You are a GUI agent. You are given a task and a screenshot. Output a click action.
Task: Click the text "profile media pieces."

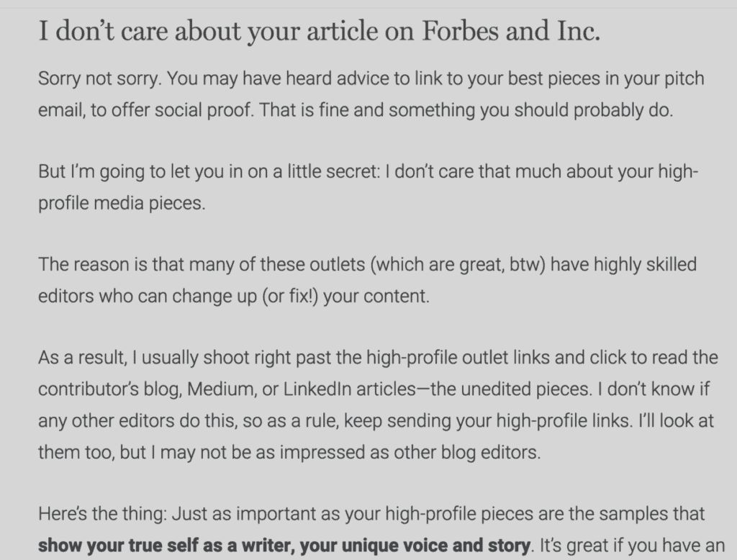[122, 203]
